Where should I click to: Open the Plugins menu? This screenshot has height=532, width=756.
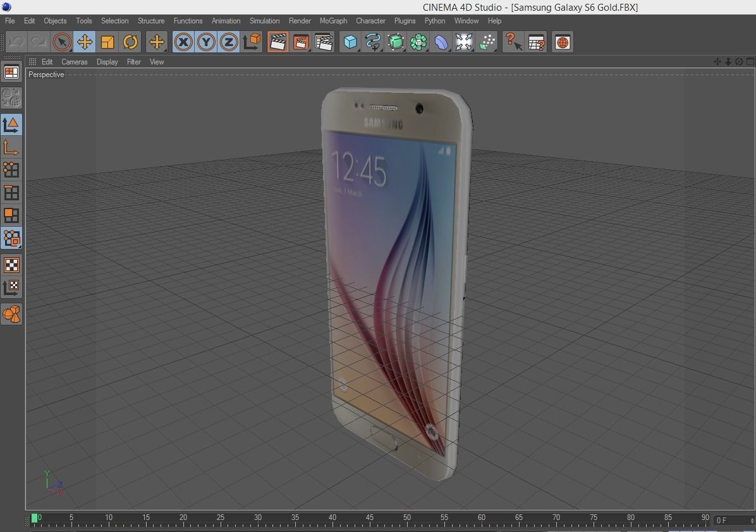(x=405, y=21)
